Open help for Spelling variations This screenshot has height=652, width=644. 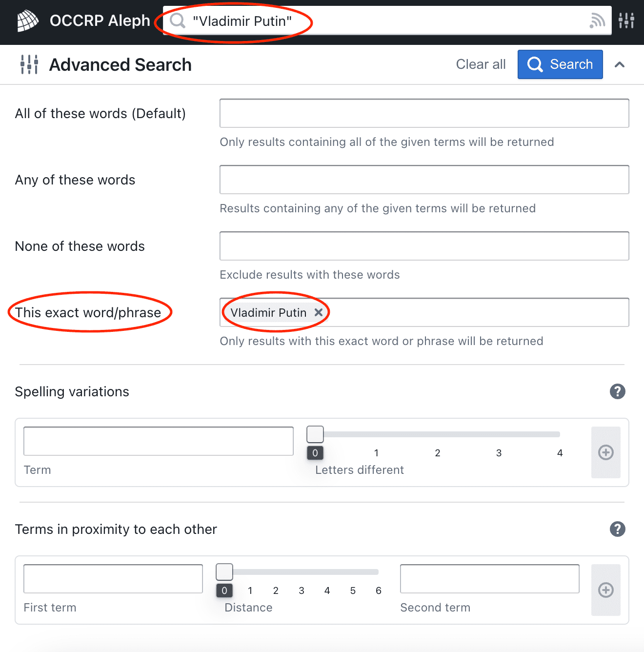point(618,391)
